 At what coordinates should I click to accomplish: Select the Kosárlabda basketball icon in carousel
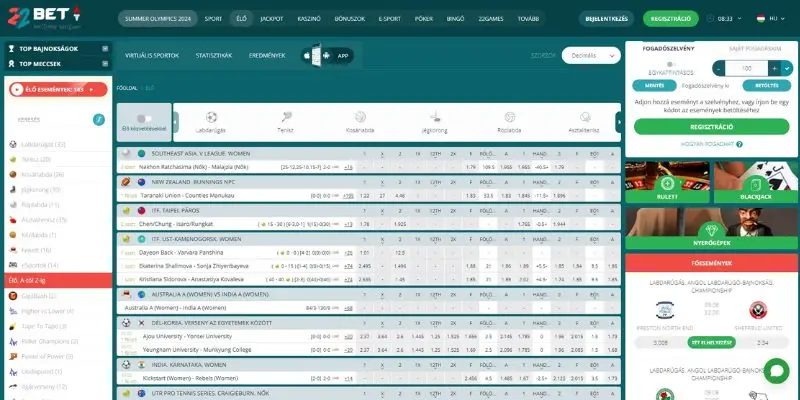pos(360,117)
